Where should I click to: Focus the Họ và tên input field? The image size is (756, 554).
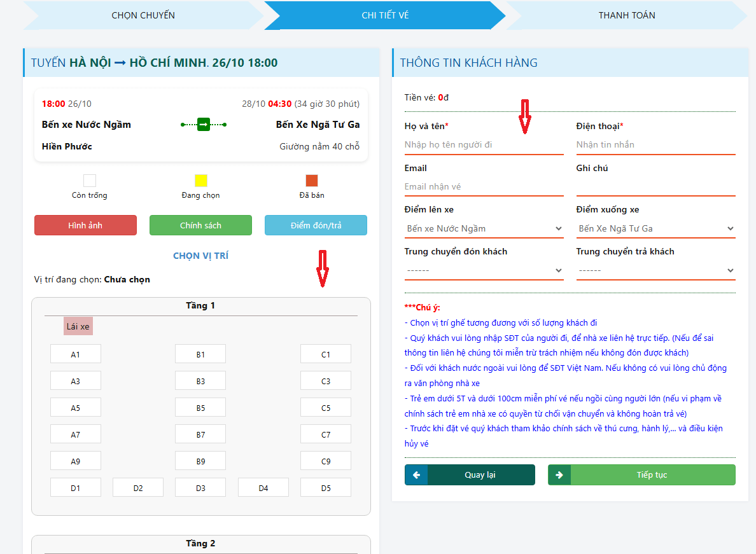coord(484,145)
